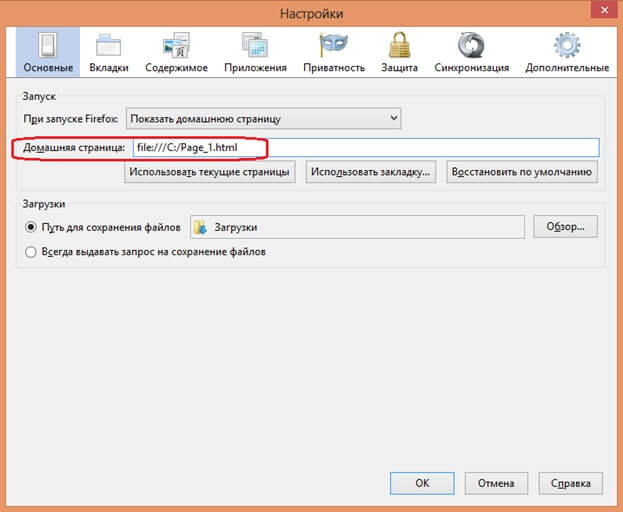Click the Домашняя страница address field
The image size is (623, 512).
click(x=366, y=148)
